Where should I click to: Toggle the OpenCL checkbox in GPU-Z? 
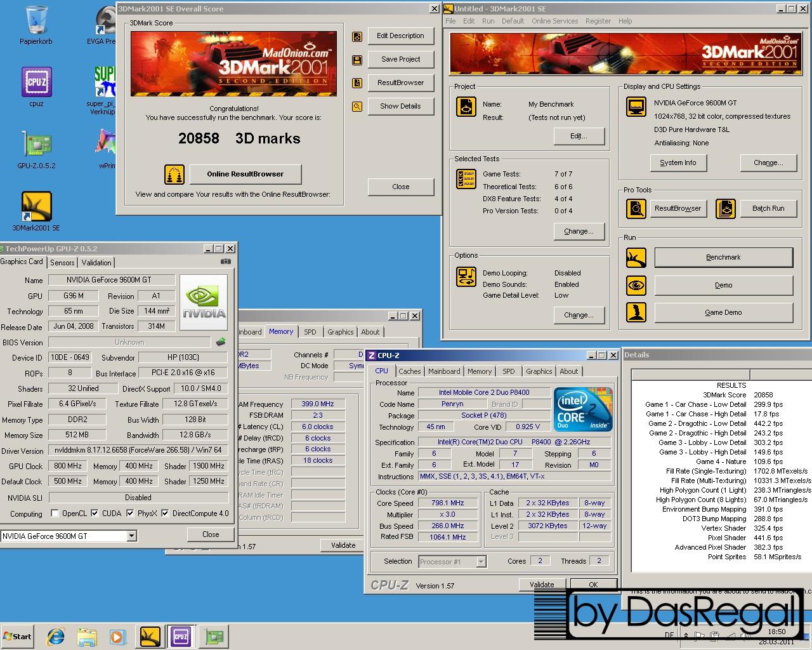coord(55,514)
